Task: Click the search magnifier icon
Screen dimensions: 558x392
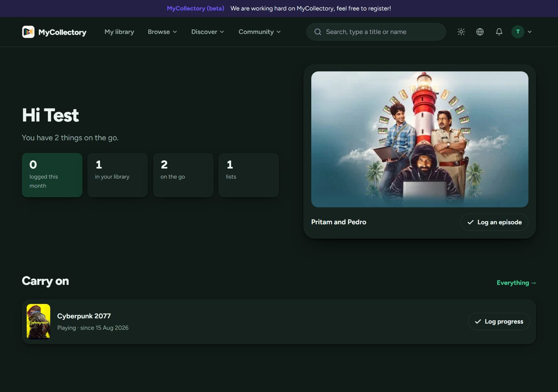Action: point(318,32)
